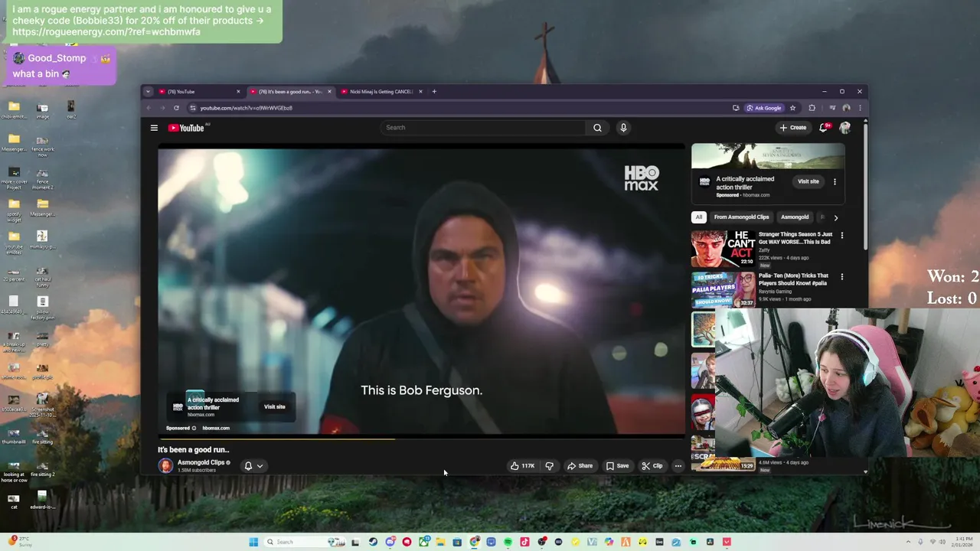980x551 pixels.
Task: Click the Windows taskbar search box
Action: (x=305, y=542)
